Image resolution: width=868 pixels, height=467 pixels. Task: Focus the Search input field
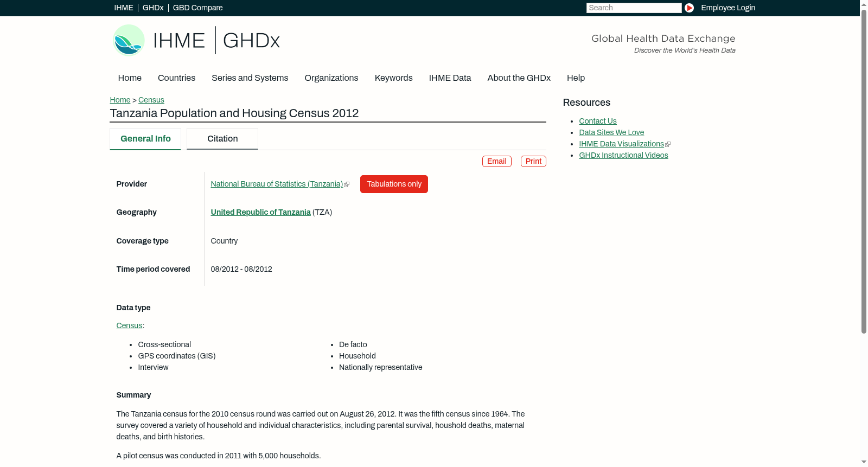tap(634, 8)
